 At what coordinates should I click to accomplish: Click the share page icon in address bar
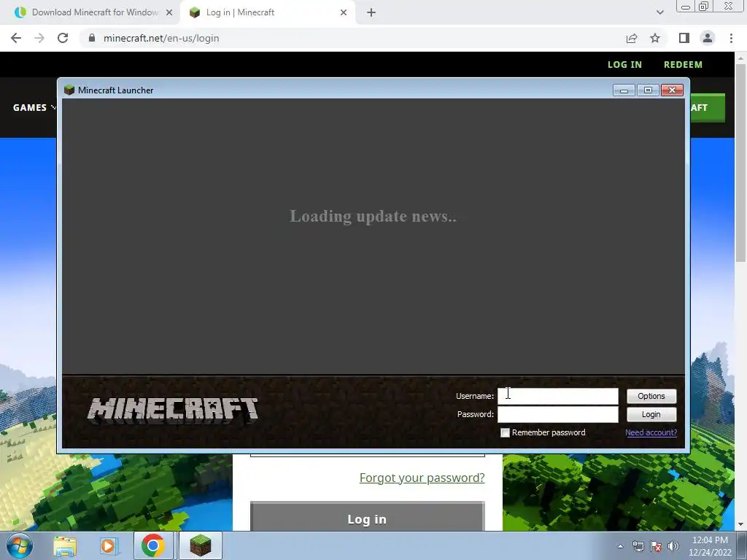632,38
